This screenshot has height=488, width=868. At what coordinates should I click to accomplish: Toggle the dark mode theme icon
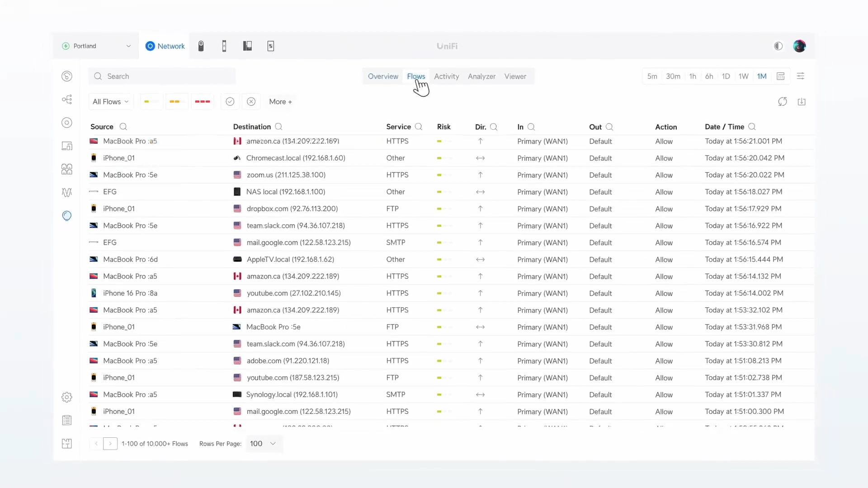coord(778,46)
